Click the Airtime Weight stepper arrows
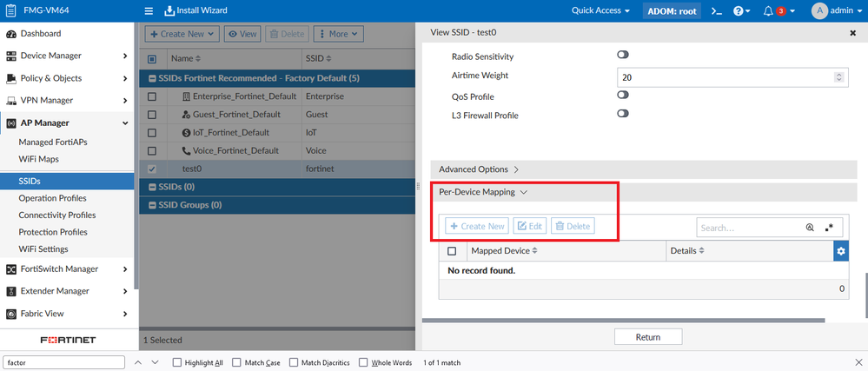This screenshot has height=371, width=868. click(839, 77)
